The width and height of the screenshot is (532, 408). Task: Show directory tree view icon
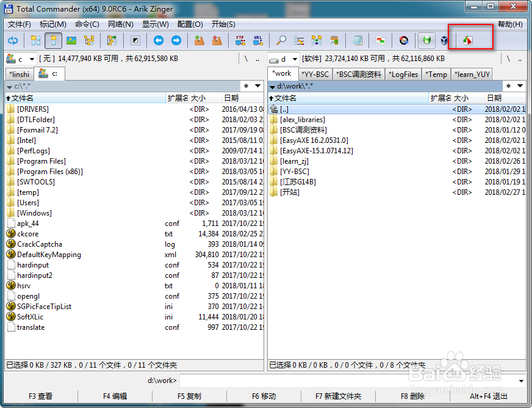[x=89, y=41]
